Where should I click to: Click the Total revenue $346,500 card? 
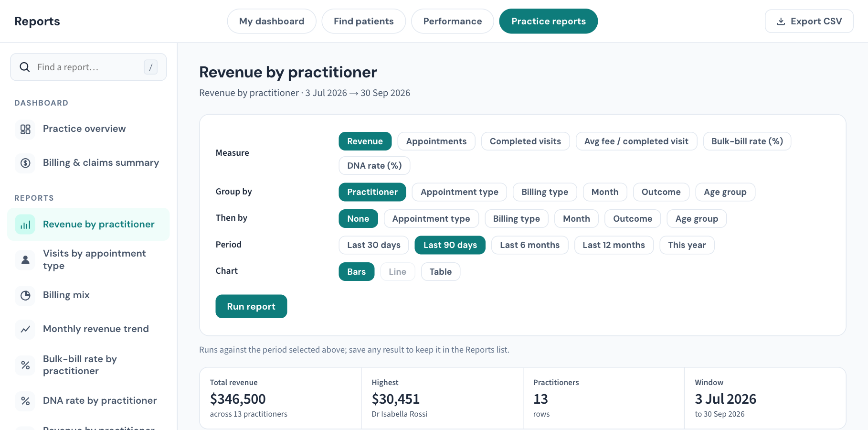(280, 398)
